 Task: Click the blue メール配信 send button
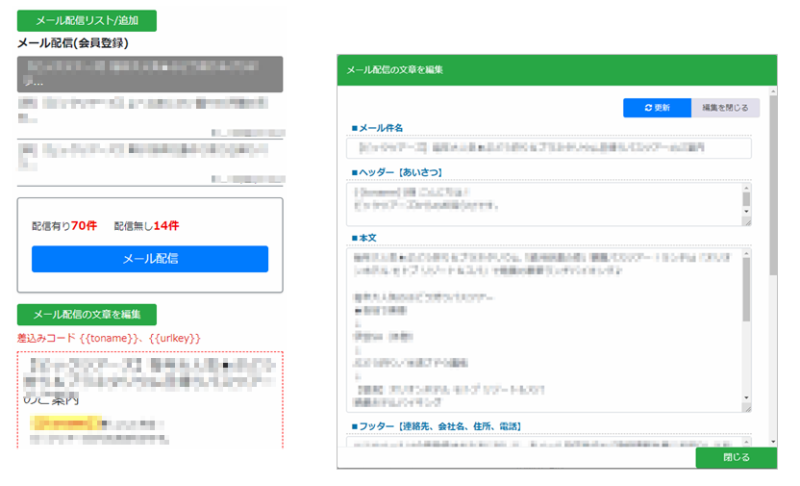click(x=150, y=259)
